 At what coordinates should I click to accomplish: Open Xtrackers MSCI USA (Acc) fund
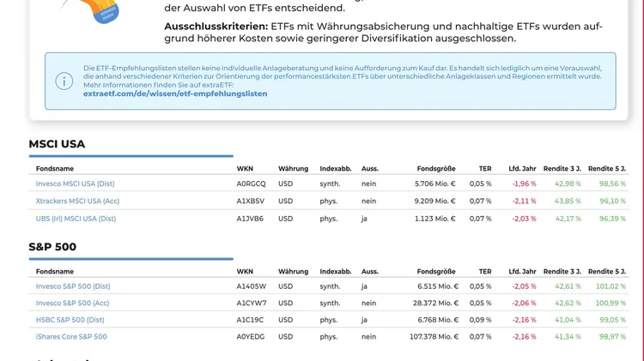click(77, 201)
